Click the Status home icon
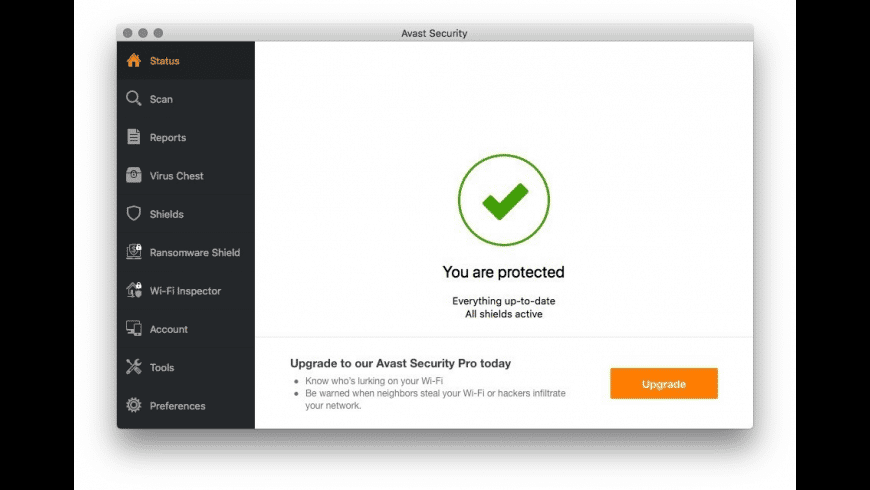The width and height of the screenshot is (870, 490). click(x=133, y=61)
